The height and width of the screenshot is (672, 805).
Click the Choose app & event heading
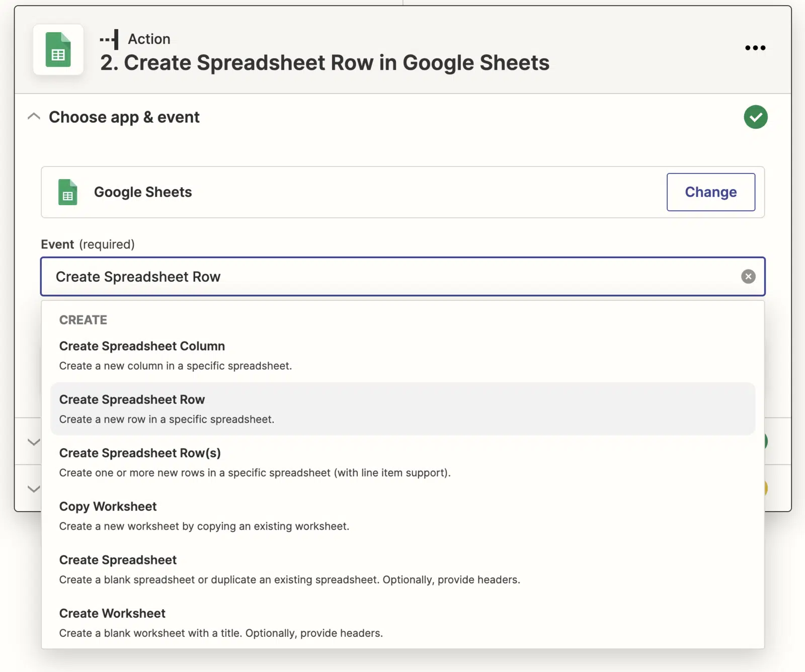124,117
